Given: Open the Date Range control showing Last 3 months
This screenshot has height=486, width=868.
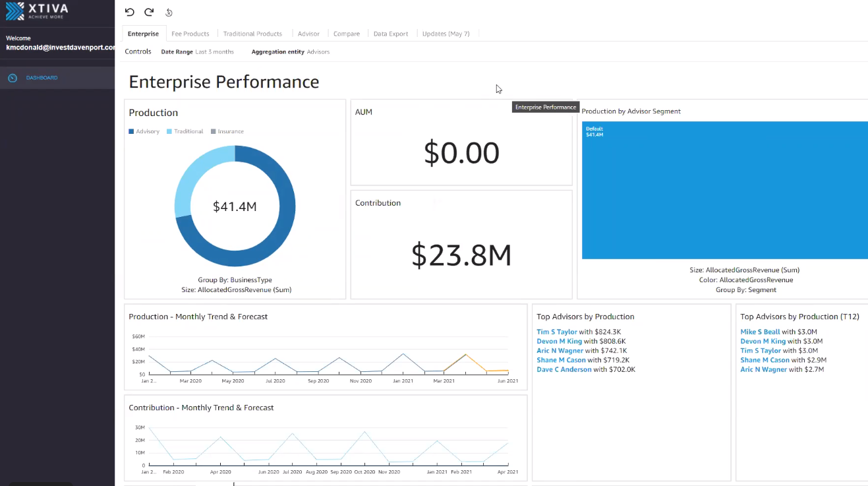Looking at the screenshot, I should pos(197,51).
